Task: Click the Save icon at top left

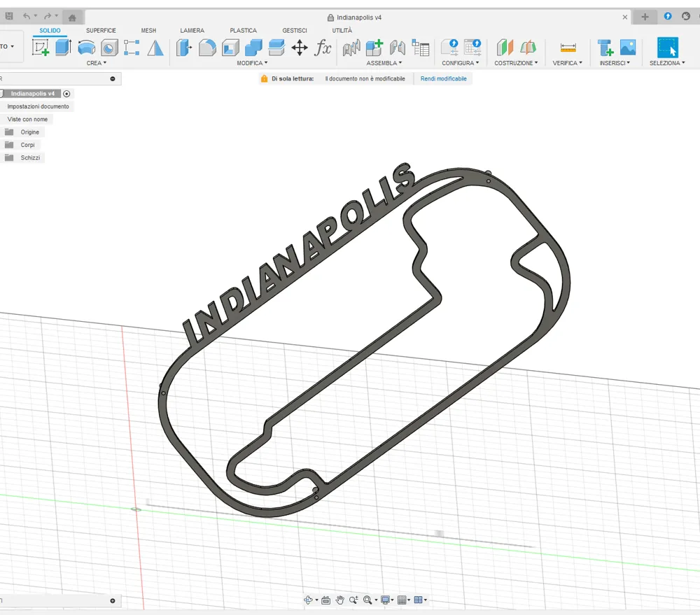Action: (x=9, y=17)
